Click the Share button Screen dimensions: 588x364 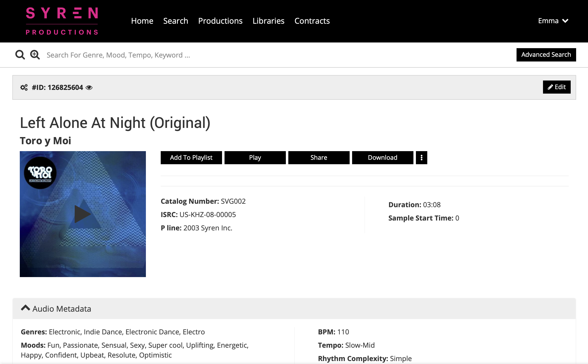coord(318,158)
